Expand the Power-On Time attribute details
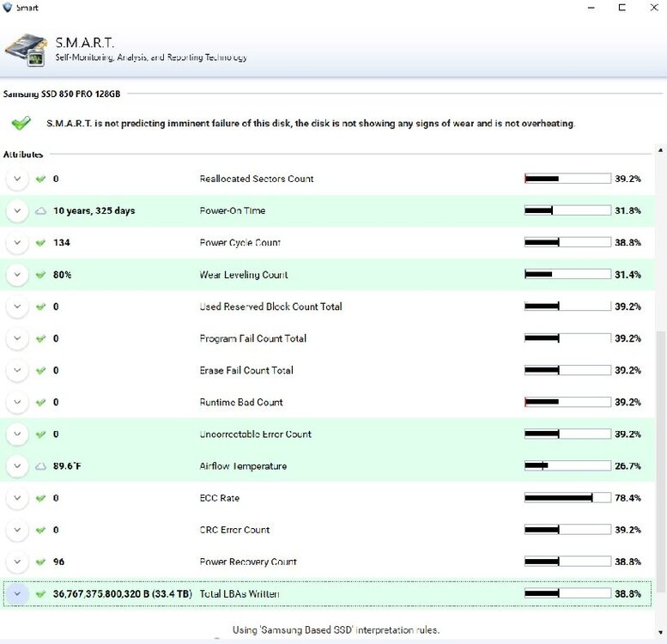The width and height of the screenshot is (667, 644). [x=17, y=211]
